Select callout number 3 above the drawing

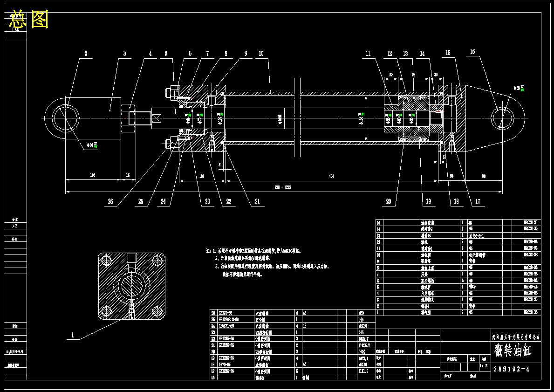tap(124, 54)
